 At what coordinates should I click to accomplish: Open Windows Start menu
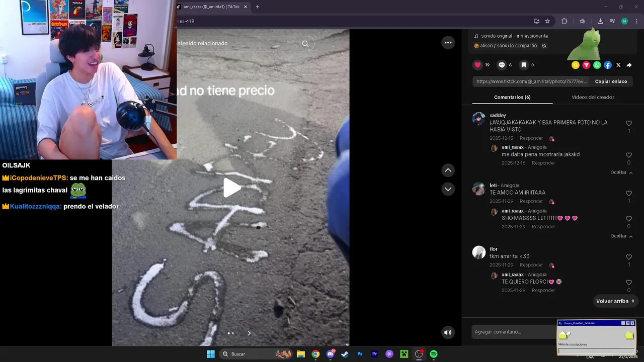pyautogui.click(x=211, y=354)
